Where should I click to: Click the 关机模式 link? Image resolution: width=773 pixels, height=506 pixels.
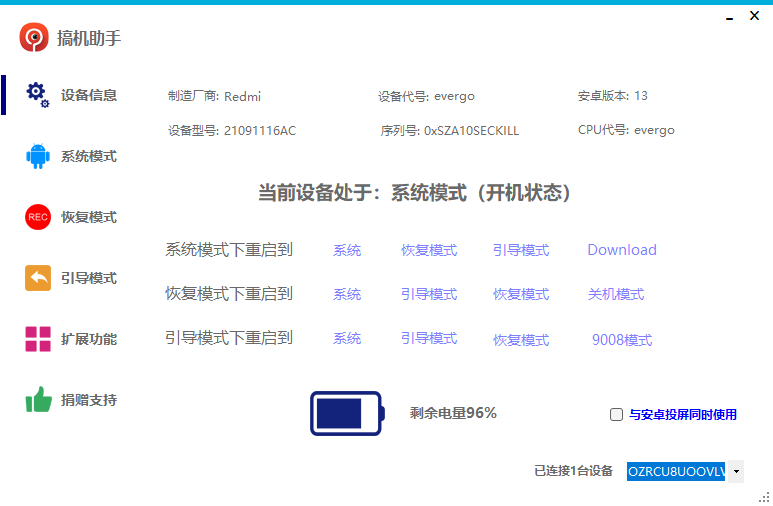(x=616, y=294)
